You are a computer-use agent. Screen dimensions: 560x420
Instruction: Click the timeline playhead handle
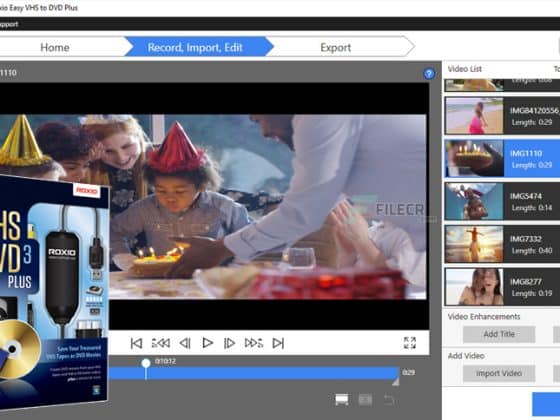coord(146,364)
